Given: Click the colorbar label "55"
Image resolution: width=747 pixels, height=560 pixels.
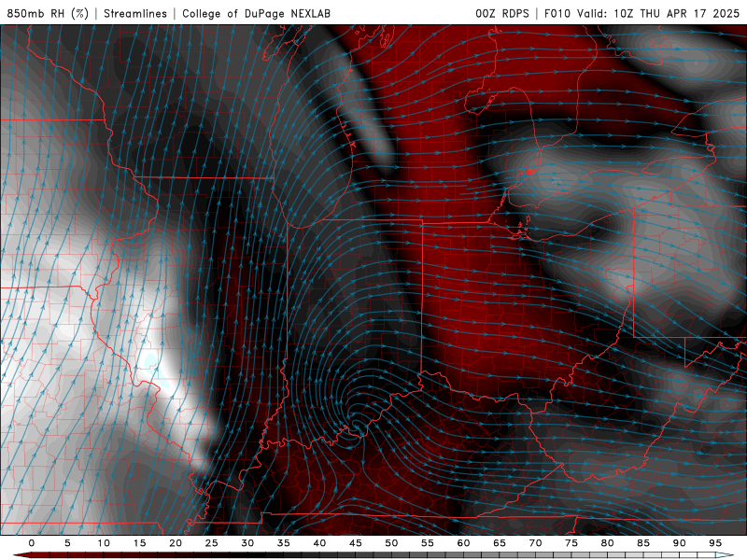Looking at the screenshot, I should pos(428,543).
